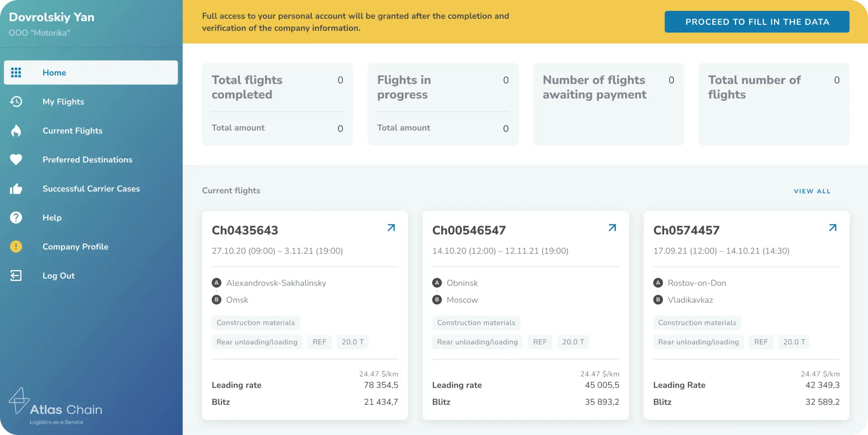The width and height of the screenshot is (868, 435).
Task: Open flight Ch0574457 via arrow icon
Action: tap(833, 228)
